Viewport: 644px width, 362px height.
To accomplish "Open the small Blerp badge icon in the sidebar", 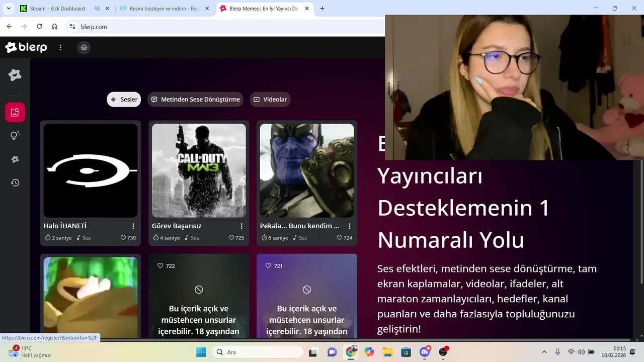I will tap(15, 159).
